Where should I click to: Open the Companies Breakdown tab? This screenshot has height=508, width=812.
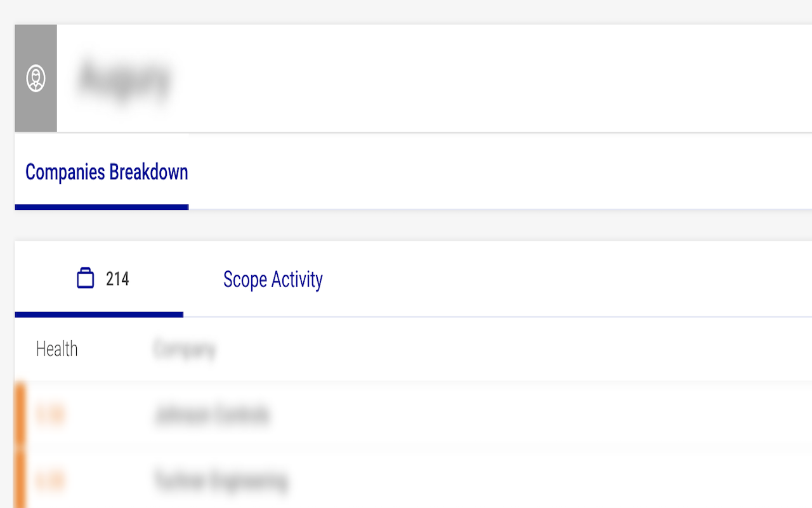[x=107, y=173]
